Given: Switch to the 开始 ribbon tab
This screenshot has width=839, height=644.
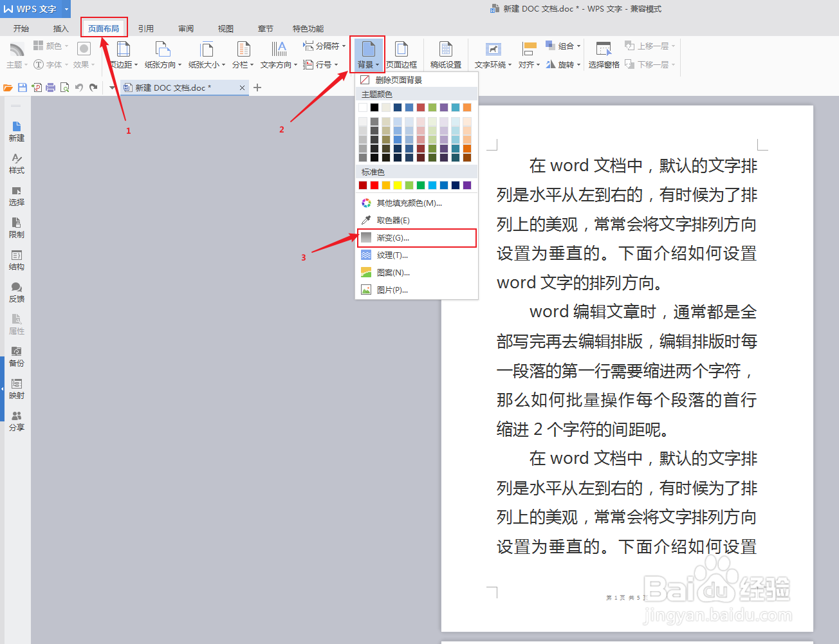Looking at the screenshot, I should click(21, 28).
